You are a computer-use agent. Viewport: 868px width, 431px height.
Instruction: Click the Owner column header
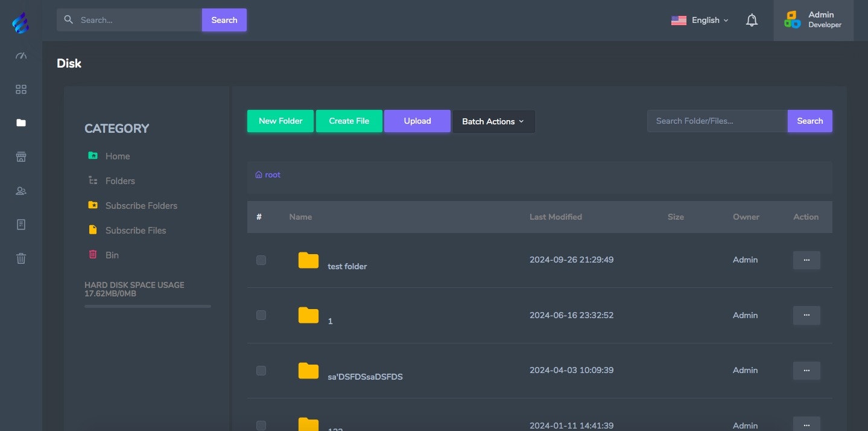pyautogui.click(x=746, y=217)
